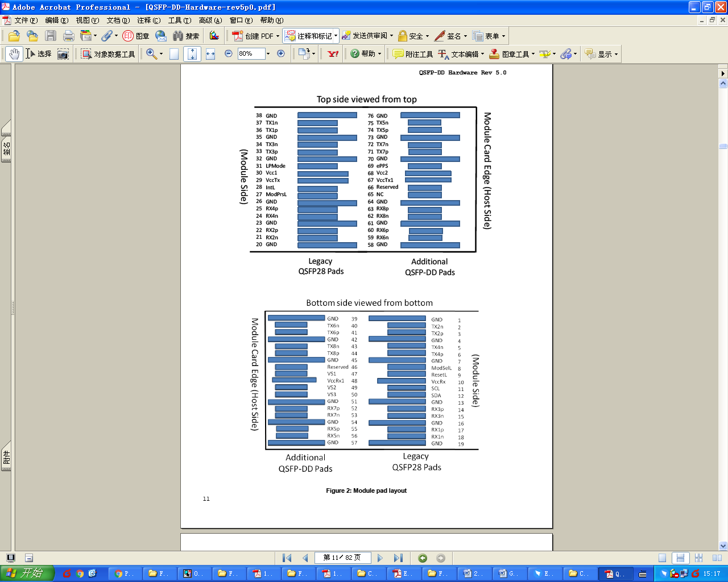Click the open web page icon

(x=32, y=36)
